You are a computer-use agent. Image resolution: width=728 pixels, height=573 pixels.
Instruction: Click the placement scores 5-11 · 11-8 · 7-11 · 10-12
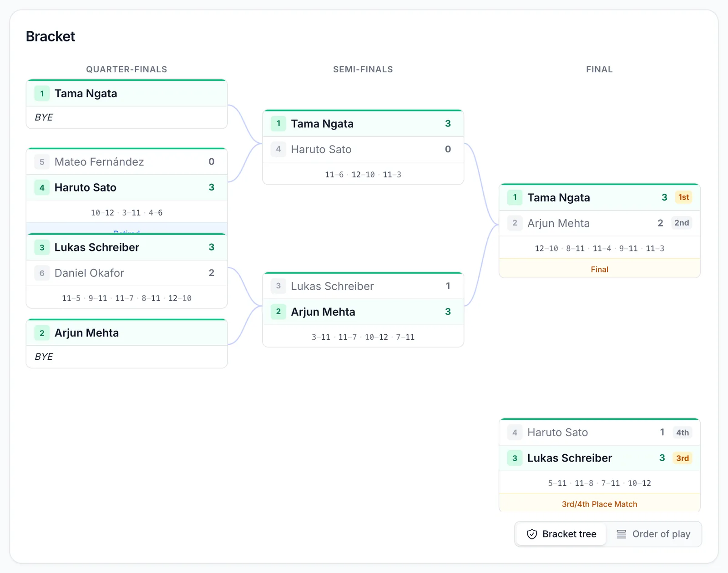coord(600,483)
